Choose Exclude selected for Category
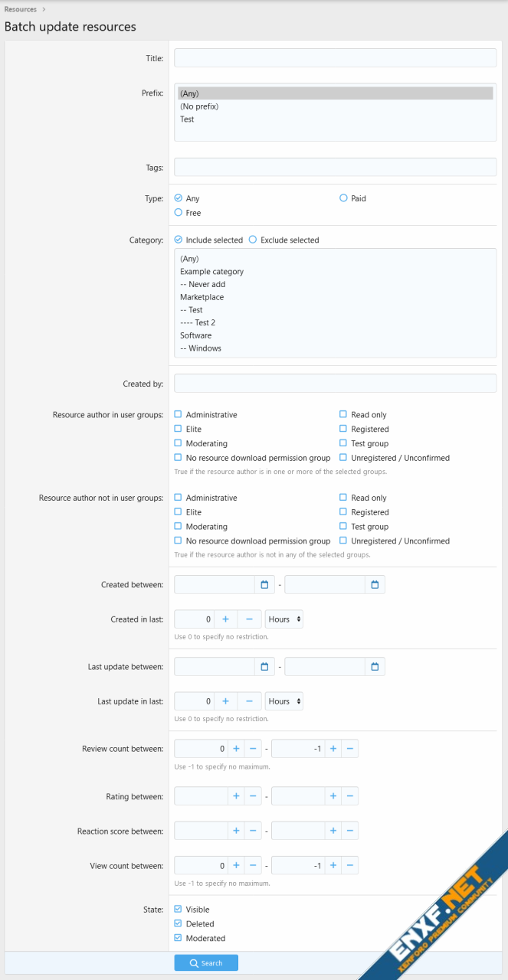 pyautogui.click(x=253, y=240)
